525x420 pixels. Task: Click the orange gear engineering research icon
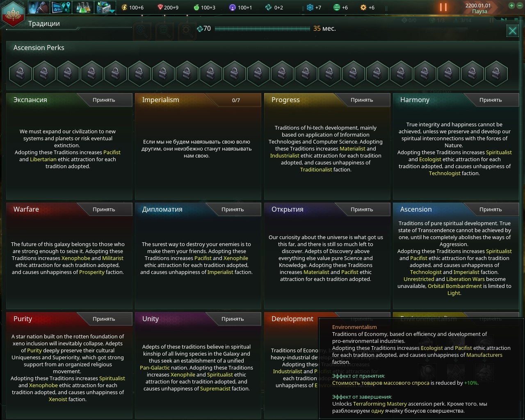point(363,7)
